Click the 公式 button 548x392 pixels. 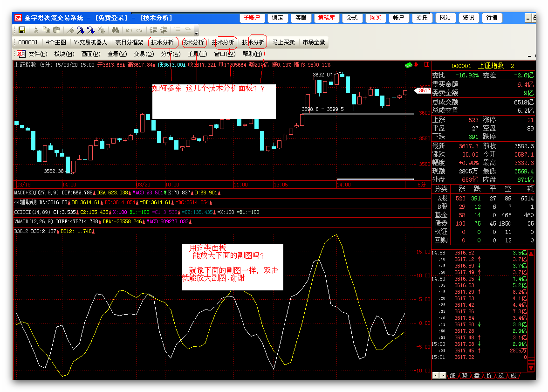pos(352,18)
